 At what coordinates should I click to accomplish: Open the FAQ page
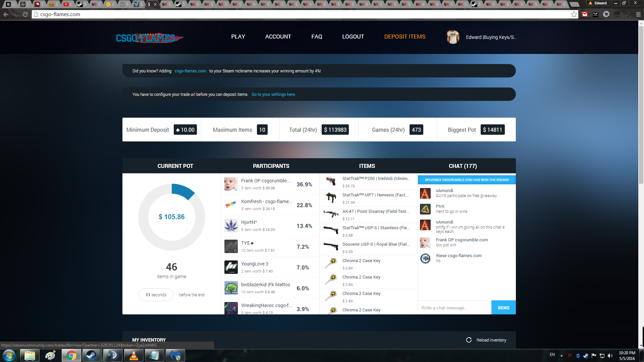pyautogui.click(x=317, y=37)
